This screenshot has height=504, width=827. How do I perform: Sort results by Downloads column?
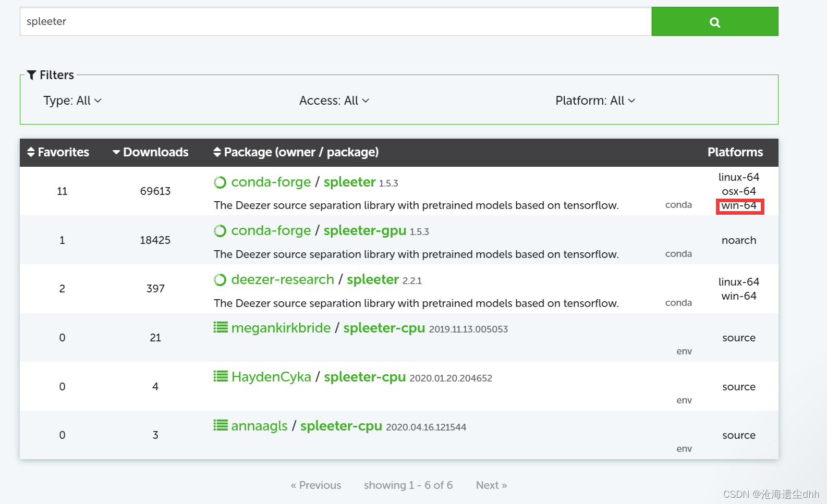pyautogui.click(x=151, y=152)
